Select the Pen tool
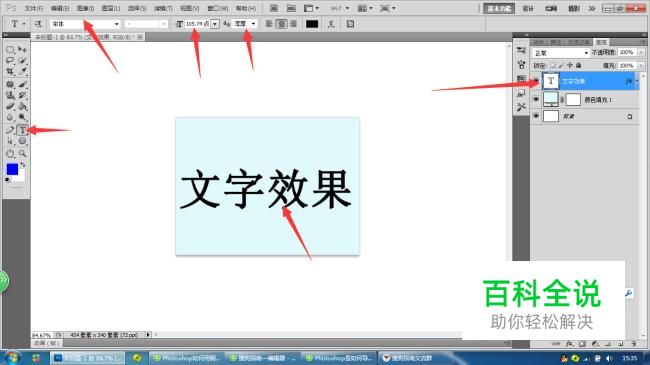This screenshot has width=650, height=365. pos(10,130)
